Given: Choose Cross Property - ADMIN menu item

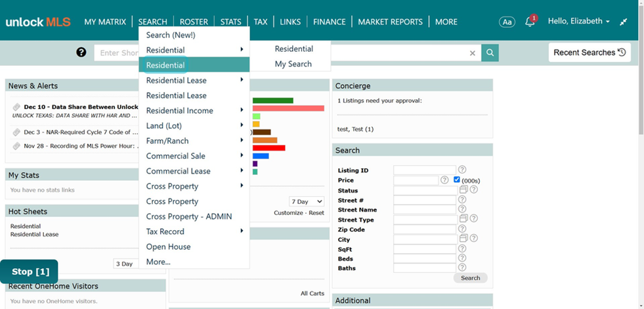Looking at the screenshot, I should 194,216.
